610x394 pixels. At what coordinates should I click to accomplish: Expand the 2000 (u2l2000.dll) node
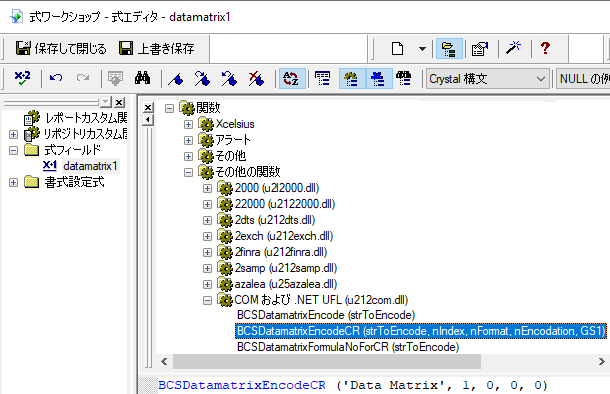click(207, 188)
